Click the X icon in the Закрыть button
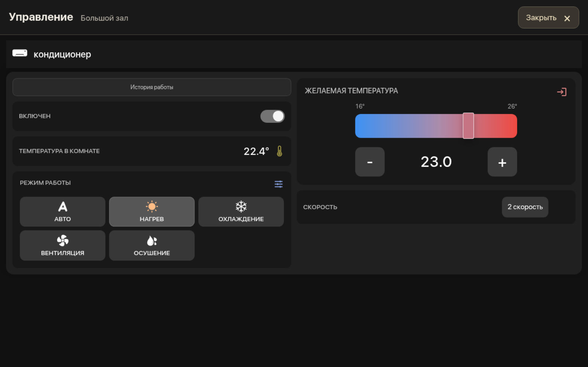The image size is (588, 367). 567,18
